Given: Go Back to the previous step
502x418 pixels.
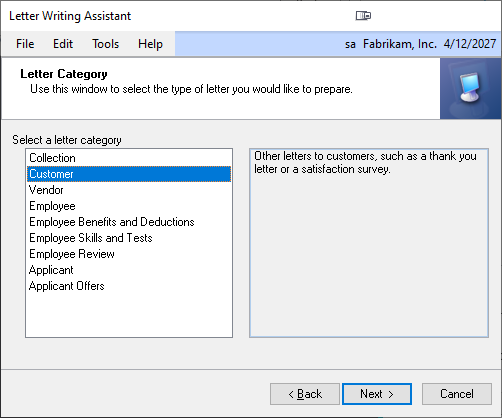Looking at the screenshot, I should click(305, 394).
